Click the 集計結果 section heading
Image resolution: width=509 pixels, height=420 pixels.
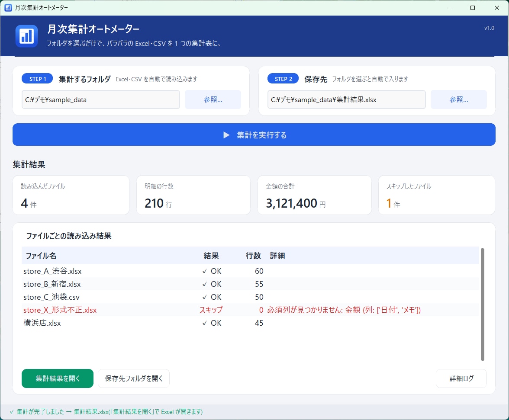(x=29, y=164)
